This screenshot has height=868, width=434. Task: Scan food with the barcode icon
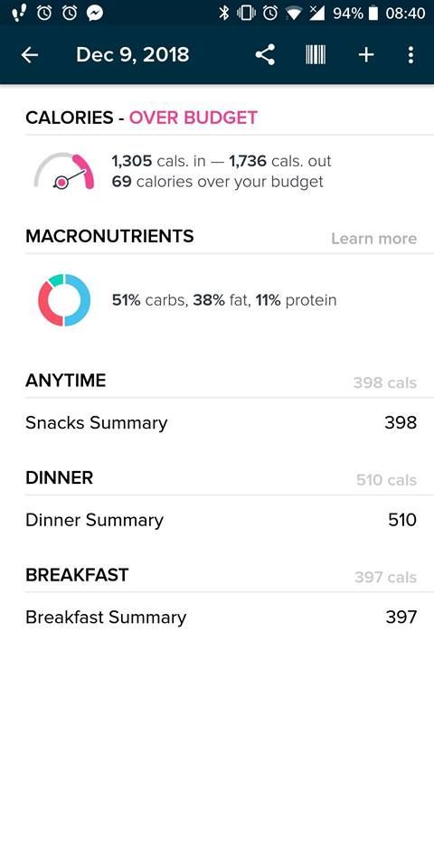click(x=316, y=55)
